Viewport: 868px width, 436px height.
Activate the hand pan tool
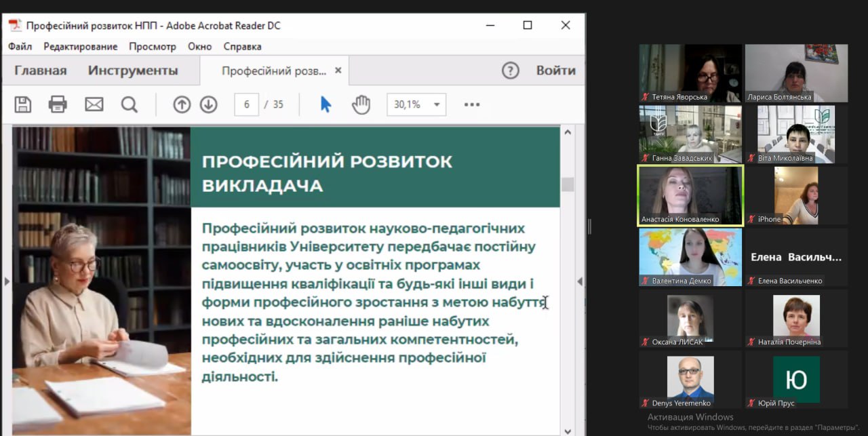[361, 104]
